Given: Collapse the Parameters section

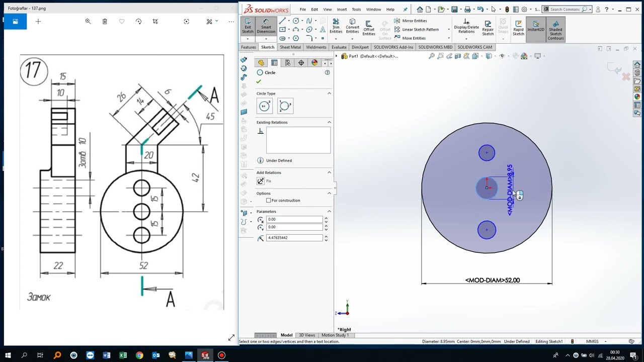Looking at the screenshot, I should (330, 211).
